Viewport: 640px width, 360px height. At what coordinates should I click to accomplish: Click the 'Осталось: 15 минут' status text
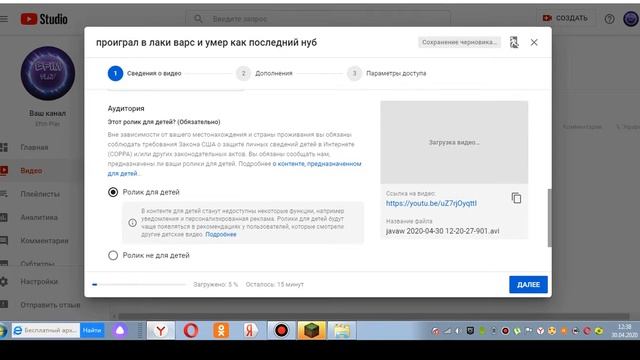coord(275,284)
